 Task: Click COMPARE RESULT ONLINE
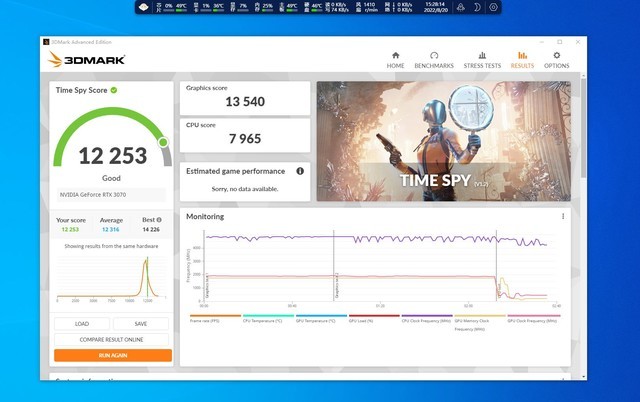[x=111, y=340]
